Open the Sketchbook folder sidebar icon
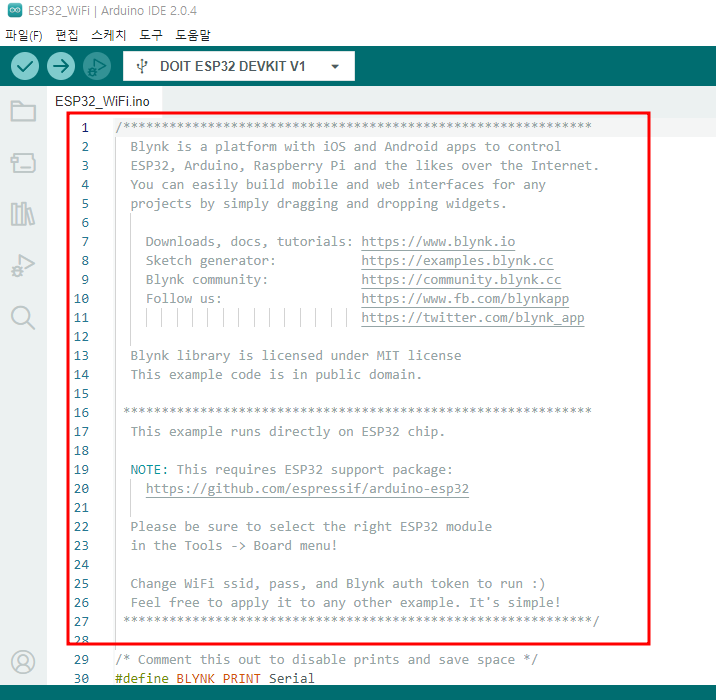This screenshot has height=700, width=716. [x=23, y=111]
